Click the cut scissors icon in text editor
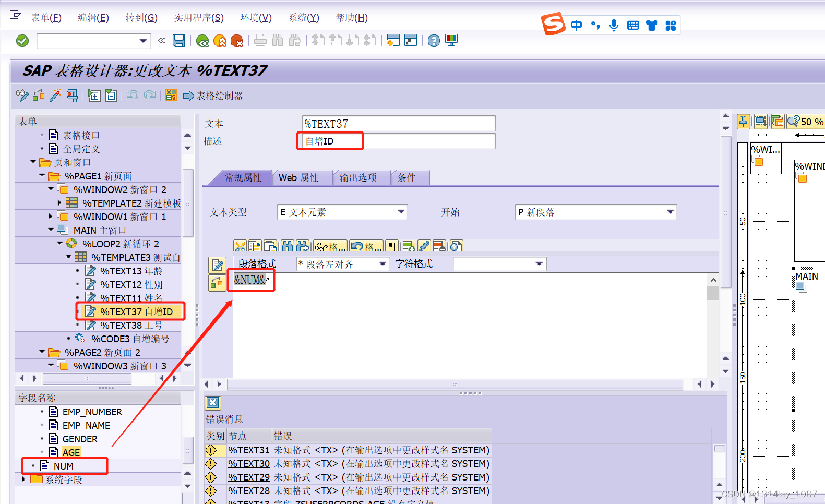Viewport: 825px width, 504px height. click(240, 246)
